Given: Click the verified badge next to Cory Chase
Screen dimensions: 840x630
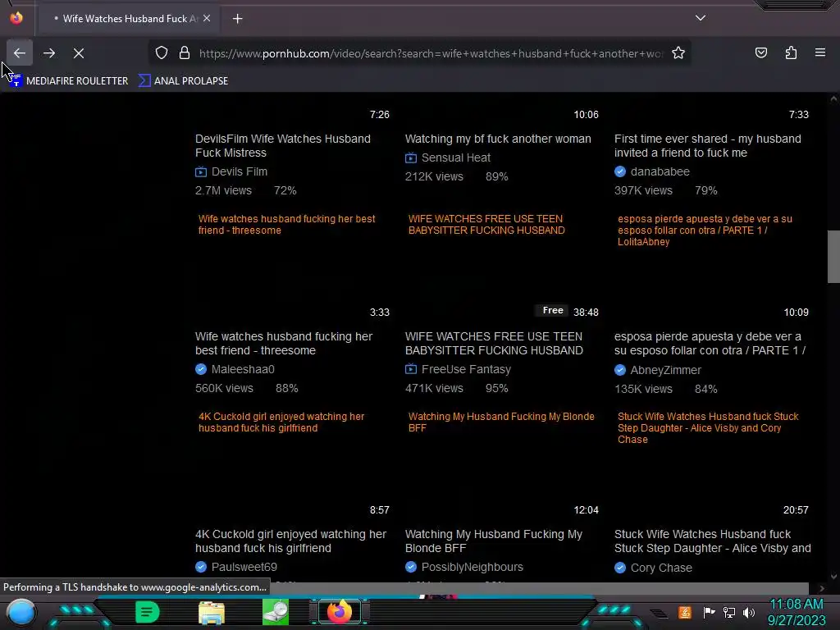Looking at the screenshot, I should point(620,568).
